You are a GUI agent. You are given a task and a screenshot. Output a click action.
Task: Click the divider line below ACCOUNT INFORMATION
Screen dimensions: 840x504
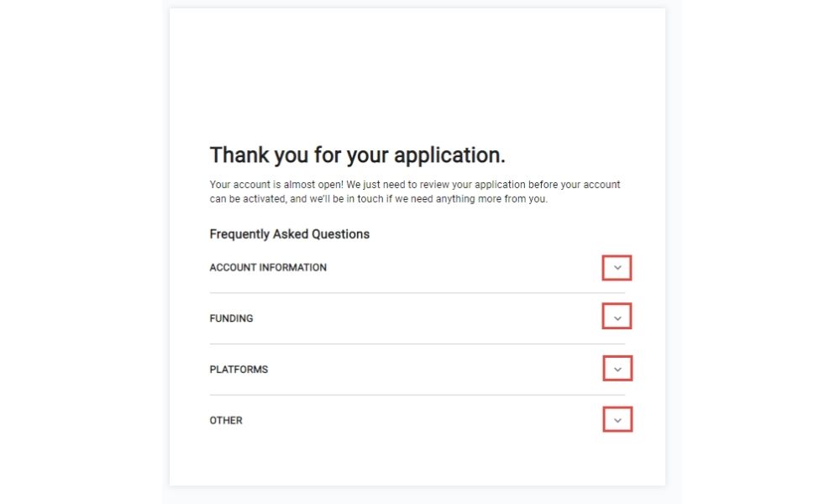pyautogui.click(x=417, y=293)
